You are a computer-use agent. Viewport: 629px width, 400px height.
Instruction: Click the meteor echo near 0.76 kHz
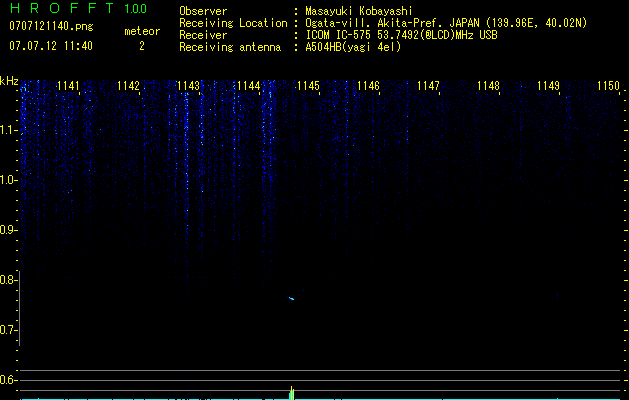292,298
